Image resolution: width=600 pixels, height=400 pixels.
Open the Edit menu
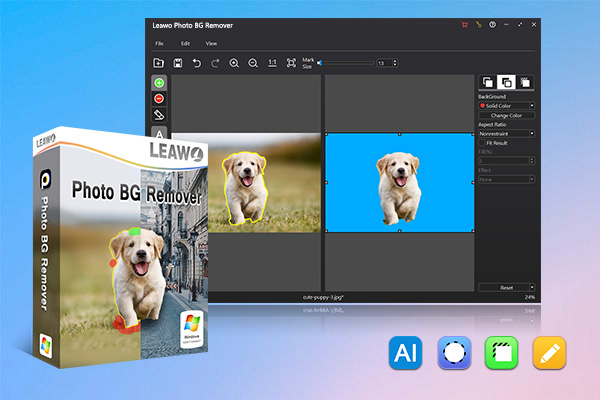(186, 44)
